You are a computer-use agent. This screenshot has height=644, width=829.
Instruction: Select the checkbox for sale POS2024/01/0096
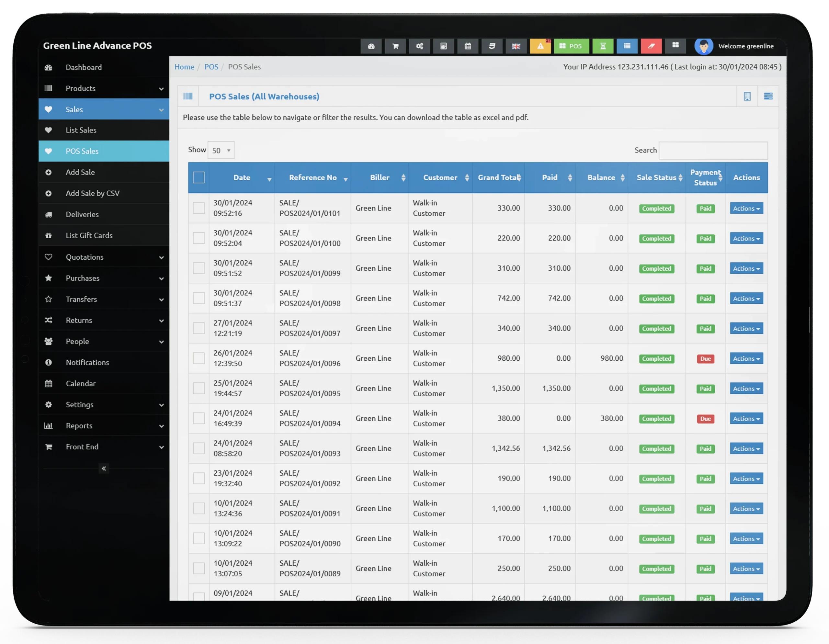[199, 358]
